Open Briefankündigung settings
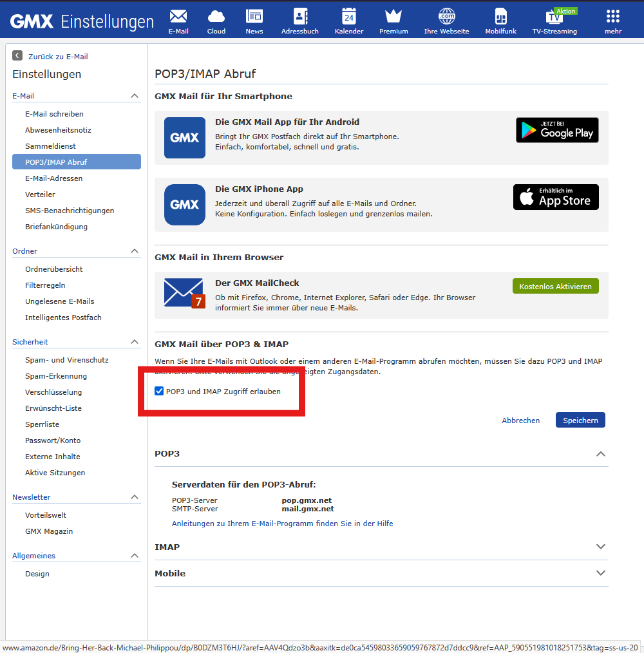Viewport: 644px width, 653px height. (x=56, y=227)
